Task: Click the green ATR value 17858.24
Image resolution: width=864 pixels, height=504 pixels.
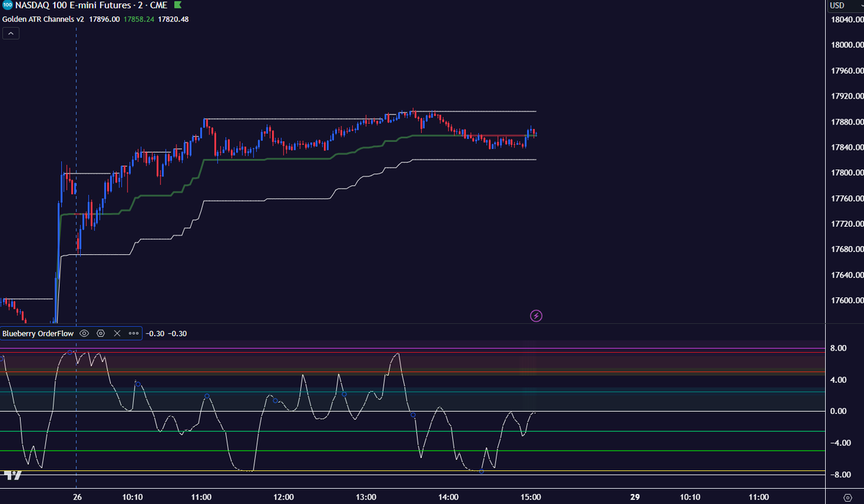Action: click(140, 19)
